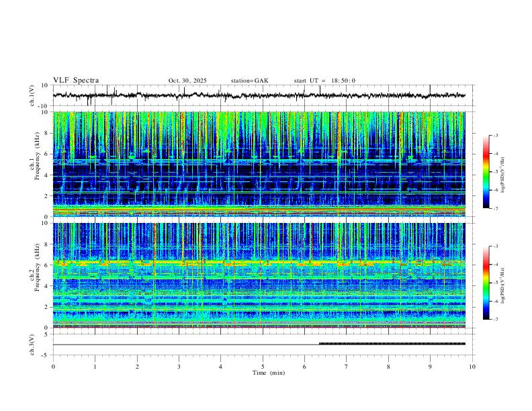Click the 'start UT = 18:50:0' text
Screen dimensions: 532x411
[324, 81]
